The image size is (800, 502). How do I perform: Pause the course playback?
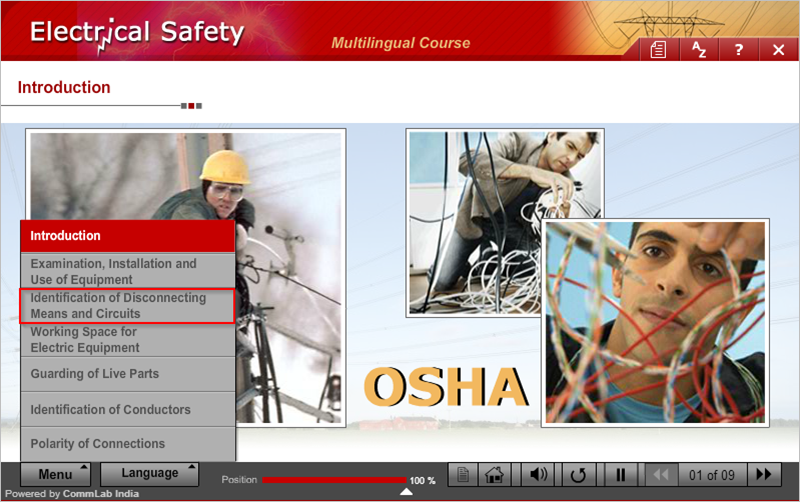tap(620, 474)
